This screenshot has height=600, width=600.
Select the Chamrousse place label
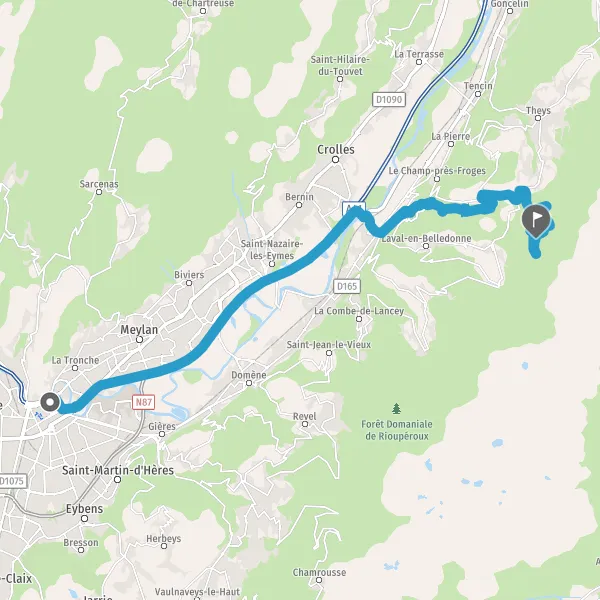(319, 572)
